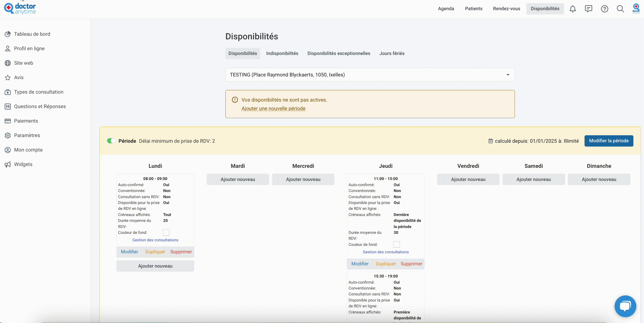Open the messages chat icon in header
Image resolution: width=644 pixels, height=323 pixels.
pyautogui.click(x=589, y=9)
